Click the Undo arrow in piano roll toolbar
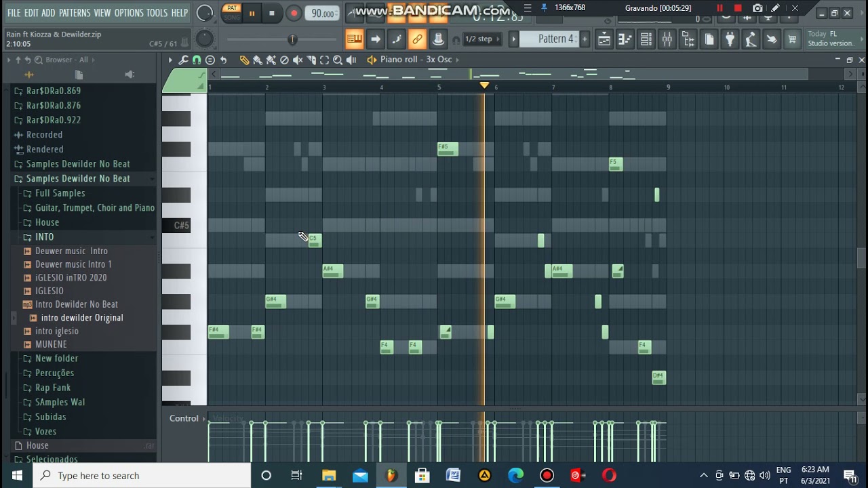 pos(223,60)
